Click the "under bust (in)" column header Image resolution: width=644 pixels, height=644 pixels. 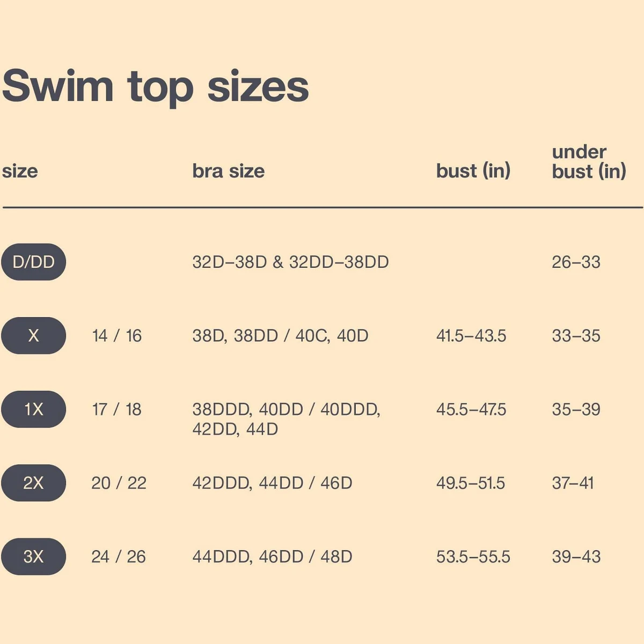coord(589,162)
